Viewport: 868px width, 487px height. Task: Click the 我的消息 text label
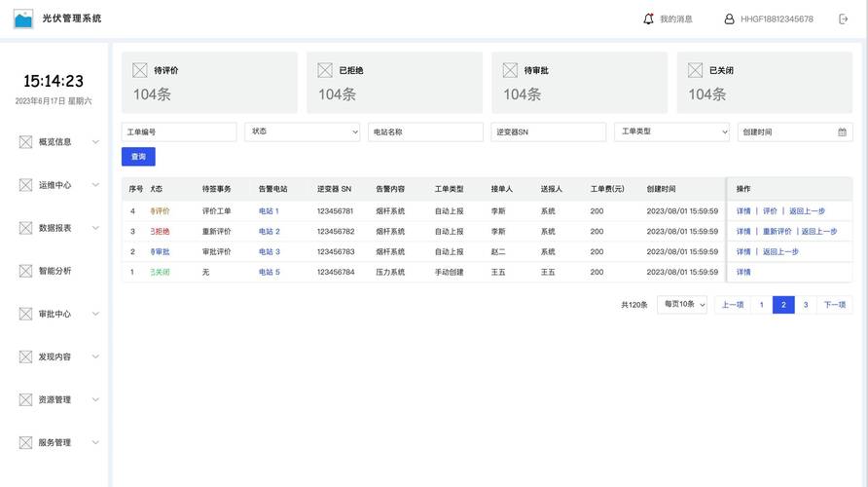point(676,19)
